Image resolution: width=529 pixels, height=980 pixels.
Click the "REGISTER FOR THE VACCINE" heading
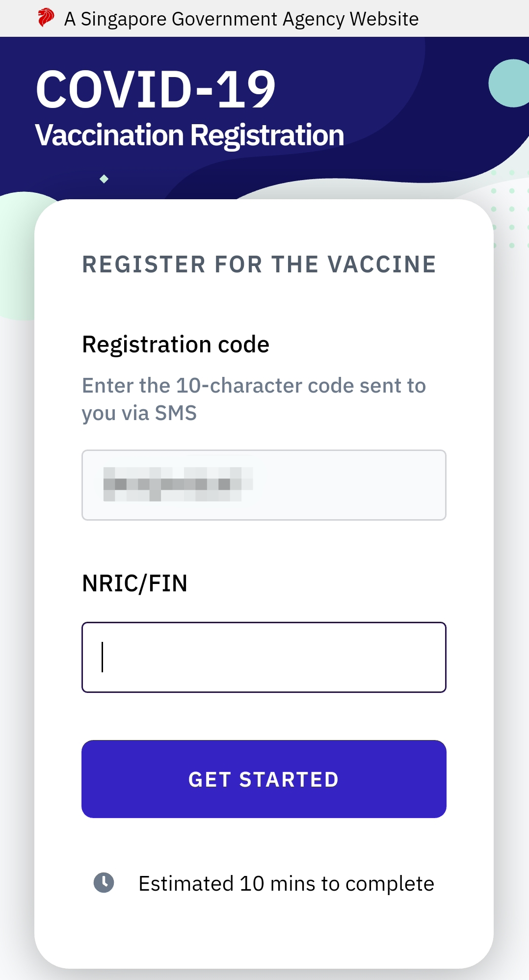259,265
